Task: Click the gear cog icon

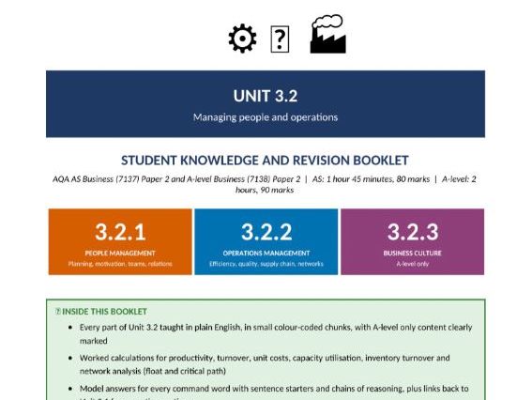Action: tap(242, 38)
